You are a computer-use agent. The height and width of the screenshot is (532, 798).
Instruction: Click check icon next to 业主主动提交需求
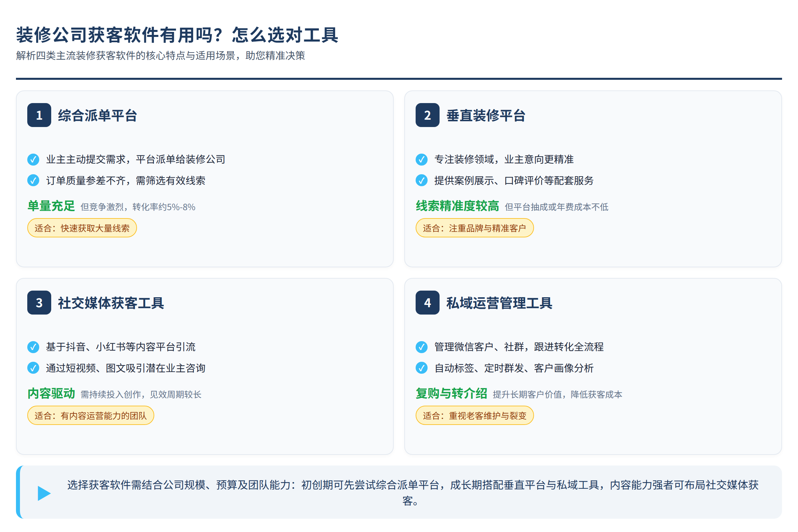tap(33, 160)
